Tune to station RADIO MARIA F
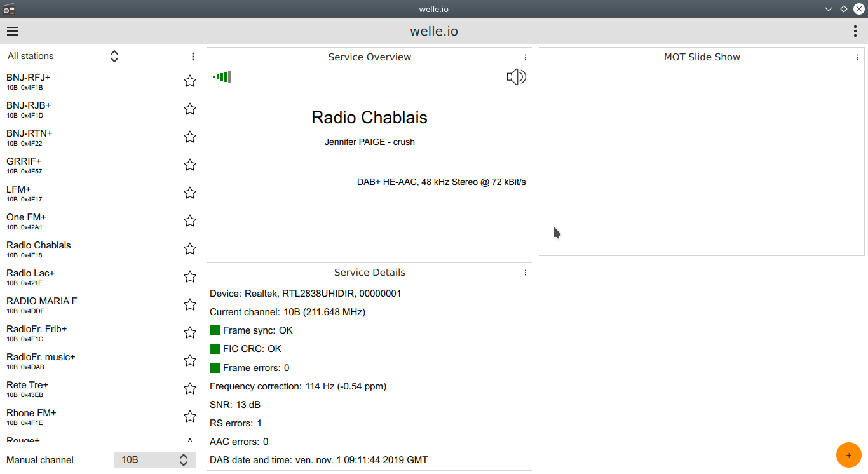 (102, 304)
